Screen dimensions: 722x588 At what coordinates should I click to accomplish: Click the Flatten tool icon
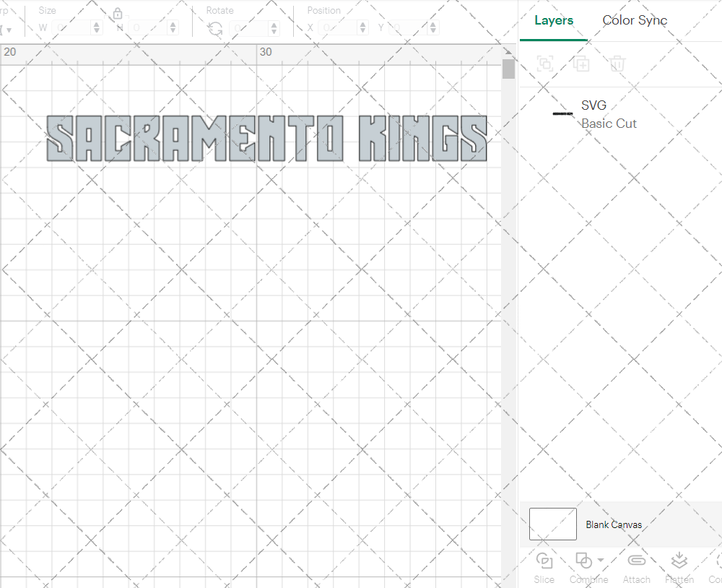[x=679, y=561]
